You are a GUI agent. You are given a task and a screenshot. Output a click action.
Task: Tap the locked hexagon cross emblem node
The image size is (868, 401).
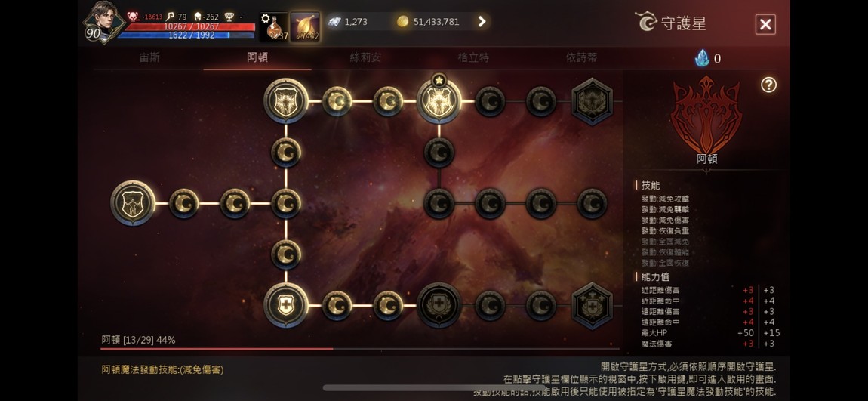tap(592, 305)
